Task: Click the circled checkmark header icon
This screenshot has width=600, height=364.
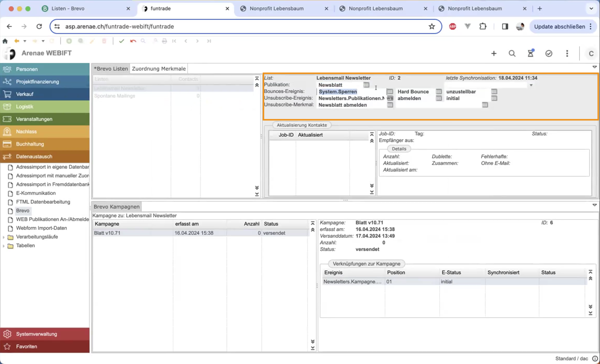Action: pyautogui.click(x=549, y=53)
